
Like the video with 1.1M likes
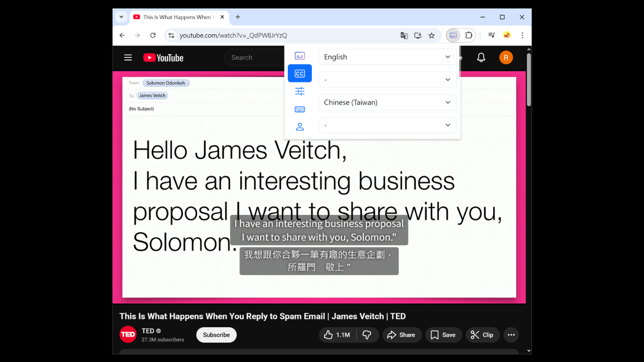pos(337,335)
